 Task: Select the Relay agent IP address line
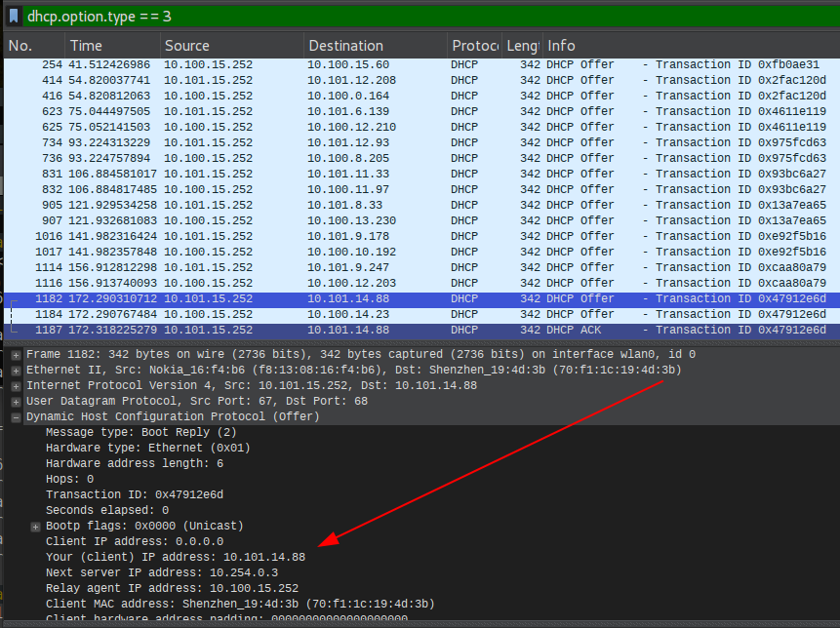(x=172, y=589)
